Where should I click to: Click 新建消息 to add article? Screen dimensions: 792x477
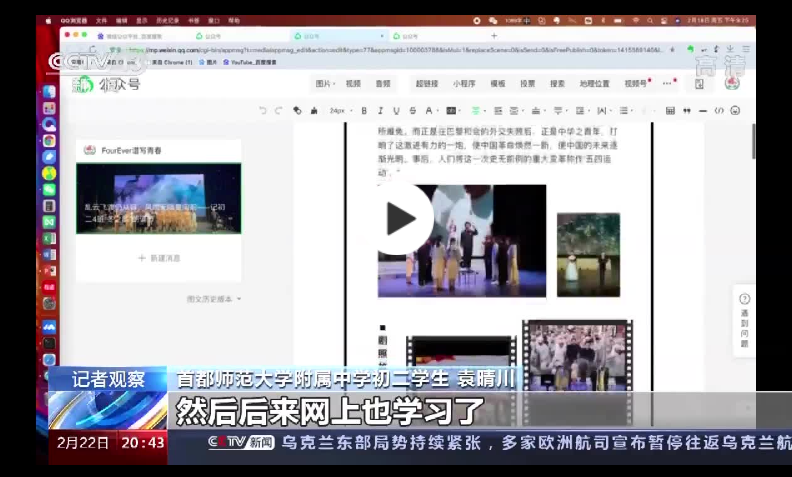[x=158, y=258]
